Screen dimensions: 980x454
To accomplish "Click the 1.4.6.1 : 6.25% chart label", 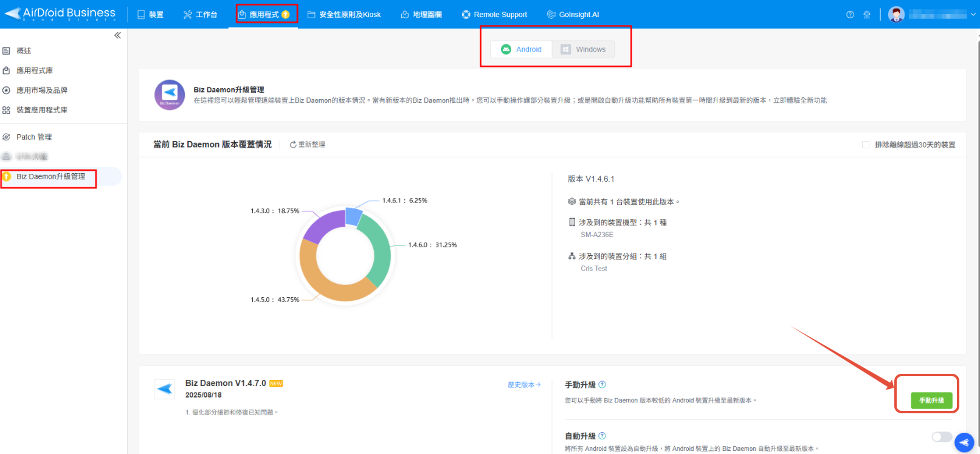I will point(404,201).
